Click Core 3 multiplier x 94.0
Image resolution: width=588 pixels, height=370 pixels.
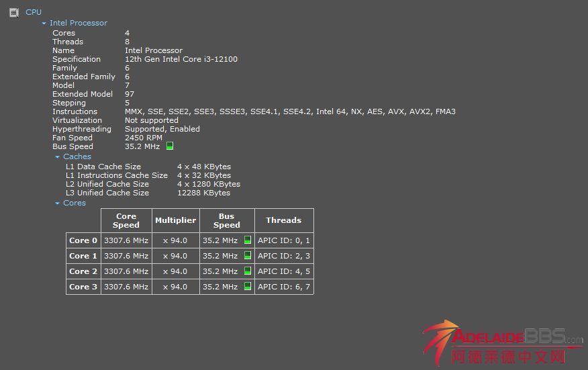pos(175,287)
